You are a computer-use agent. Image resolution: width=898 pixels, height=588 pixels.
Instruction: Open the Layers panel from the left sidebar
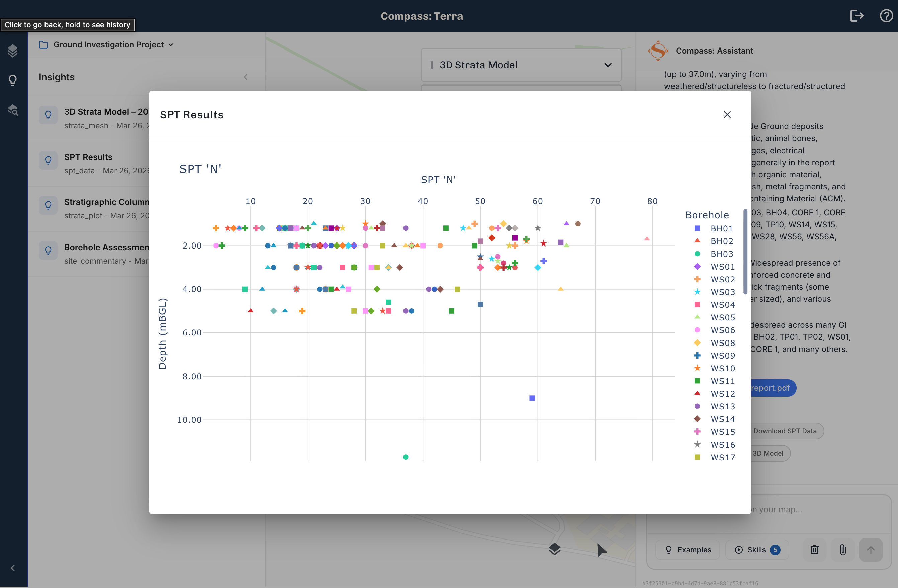pyautogui.click(x=13, y=50)
